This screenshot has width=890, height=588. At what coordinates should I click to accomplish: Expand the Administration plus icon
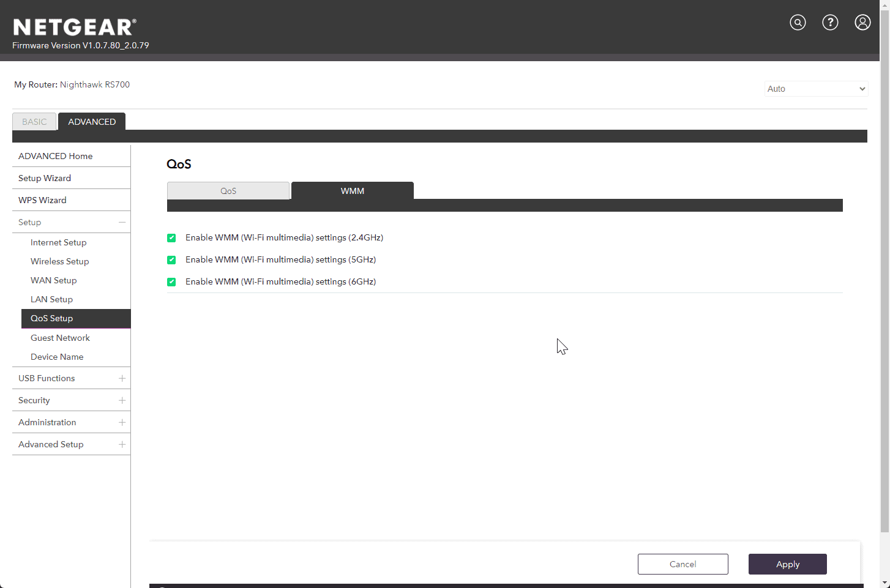[x=122, y=422]
